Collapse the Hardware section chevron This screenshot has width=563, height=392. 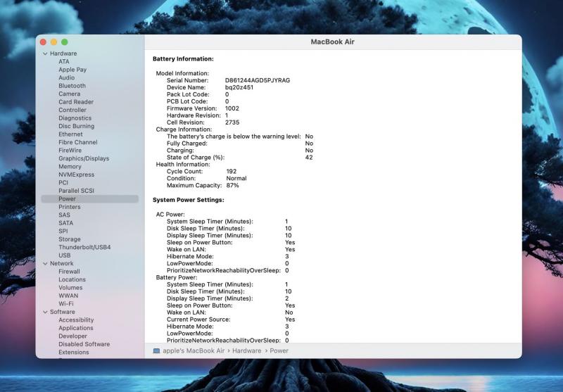click(45, 53)
